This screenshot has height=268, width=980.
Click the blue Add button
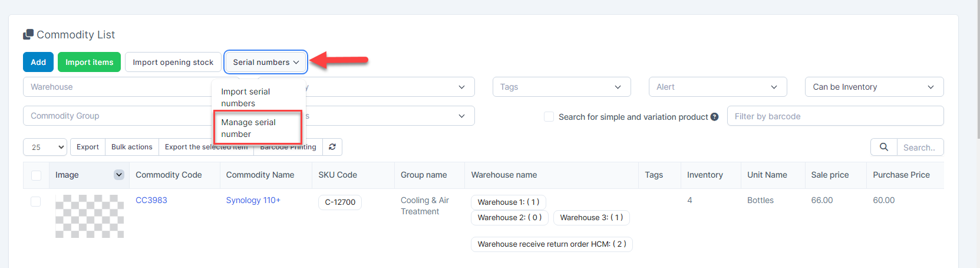pyautogui.click(x=38, y=62)
